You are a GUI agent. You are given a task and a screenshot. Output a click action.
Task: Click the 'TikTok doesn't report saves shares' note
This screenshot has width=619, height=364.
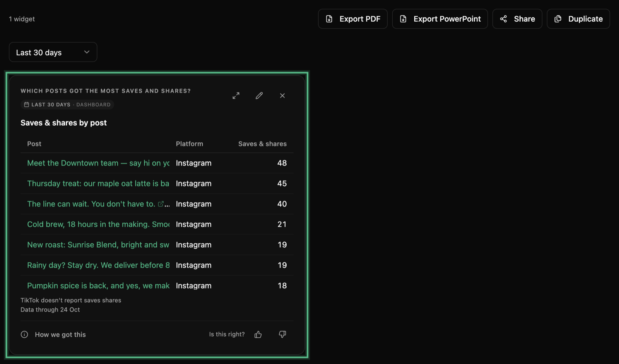(71, 300)
